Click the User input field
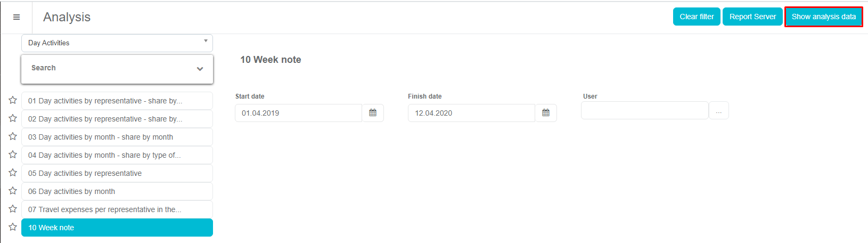The height and width of the screenshot is (243, 868). [644, 111]
